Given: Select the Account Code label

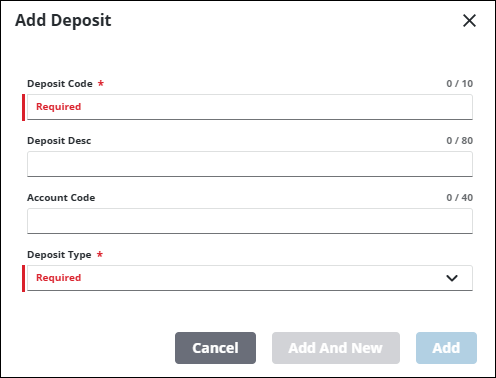Looking at the screenshot, I should pos(61,198).
